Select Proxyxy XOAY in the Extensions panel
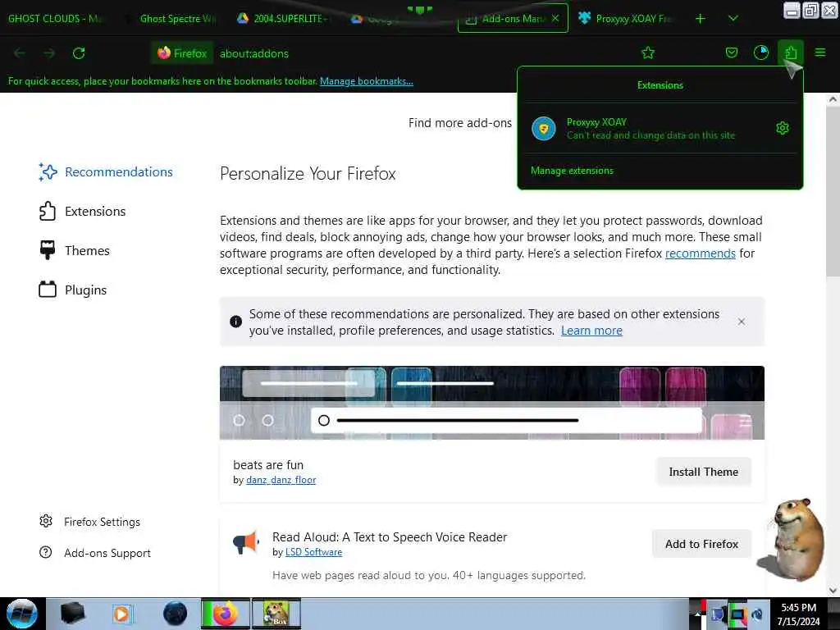The height and width of the screenshot is (630, 840). [650, 129]
